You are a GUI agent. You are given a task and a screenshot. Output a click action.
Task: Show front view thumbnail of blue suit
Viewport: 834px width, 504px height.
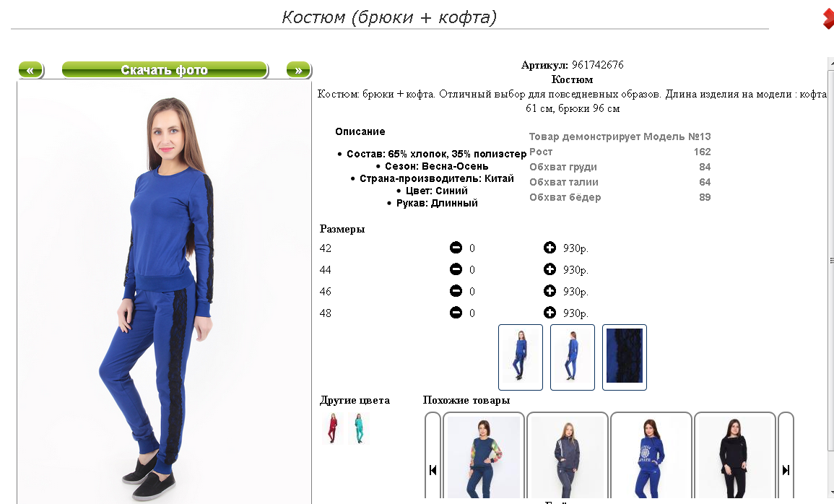520,357
